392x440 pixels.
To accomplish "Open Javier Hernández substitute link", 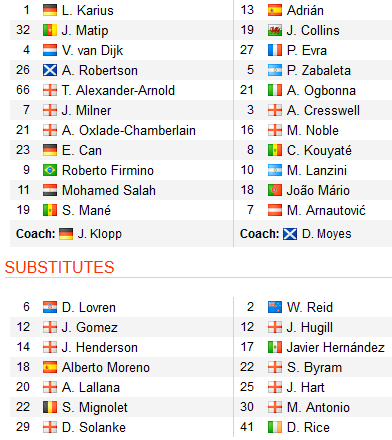I will coord(336,347).
